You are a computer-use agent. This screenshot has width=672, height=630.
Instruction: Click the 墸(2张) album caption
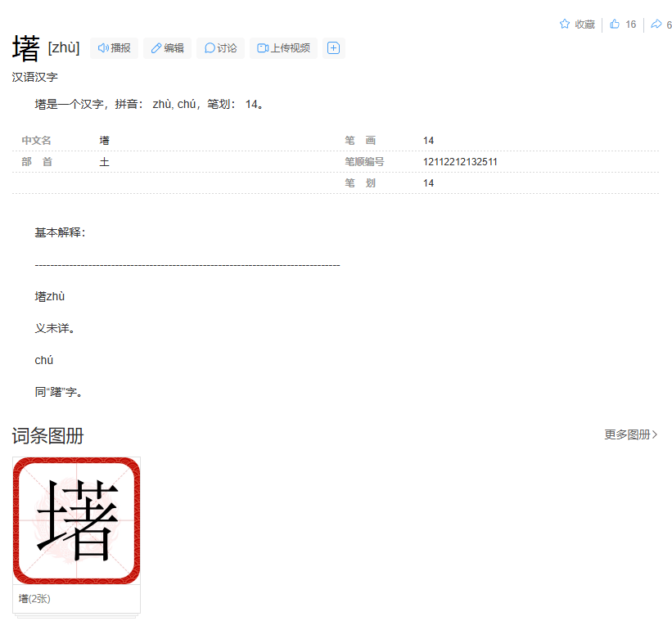tap(34, 599)
